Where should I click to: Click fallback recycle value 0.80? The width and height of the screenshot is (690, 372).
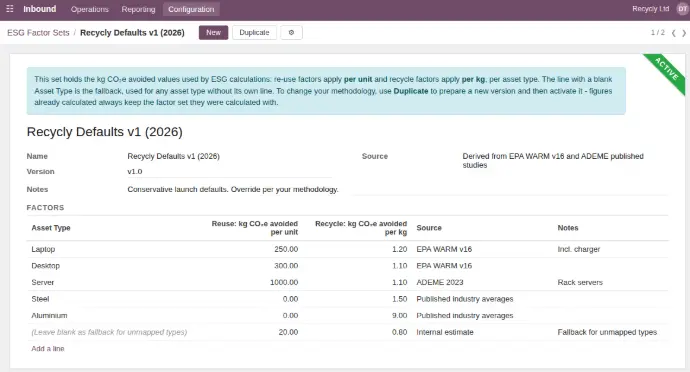(x=400, y=332)
